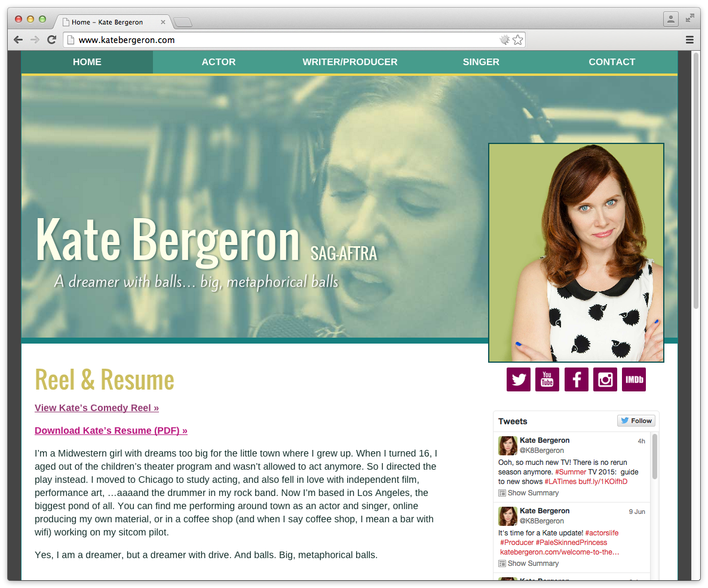
Task: Download Kate's Resume (PDF) link
Action: (x=111, y=430)
